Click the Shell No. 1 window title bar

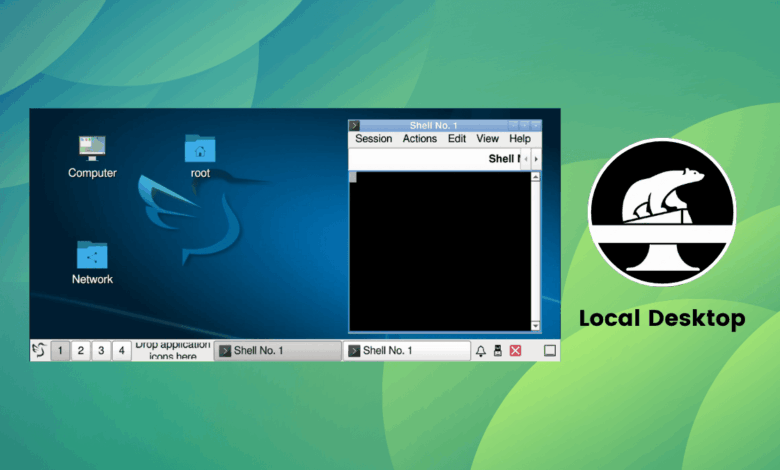(x=433, y=125)
